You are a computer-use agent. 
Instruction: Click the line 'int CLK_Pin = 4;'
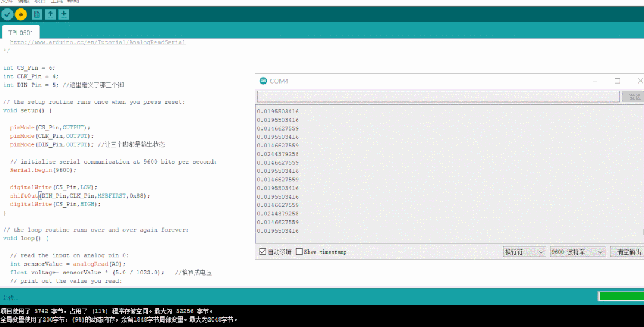pos(31,76)
